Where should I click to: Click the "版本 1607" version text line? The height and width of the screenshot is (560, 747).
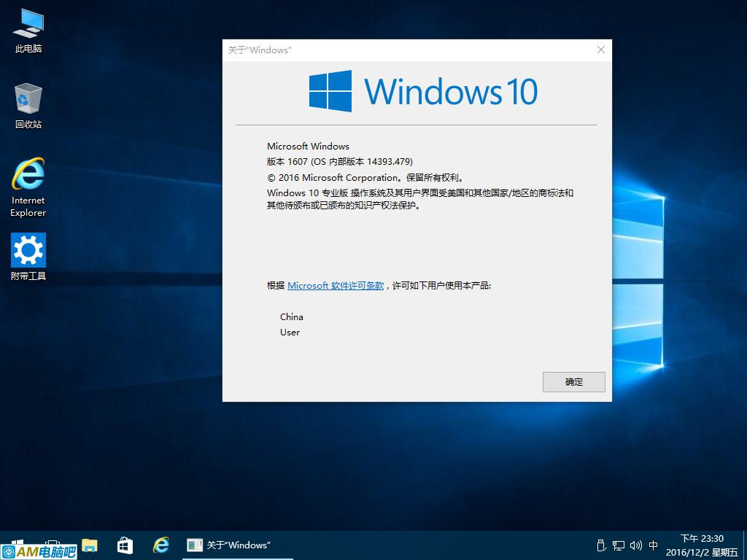(340, 161)
